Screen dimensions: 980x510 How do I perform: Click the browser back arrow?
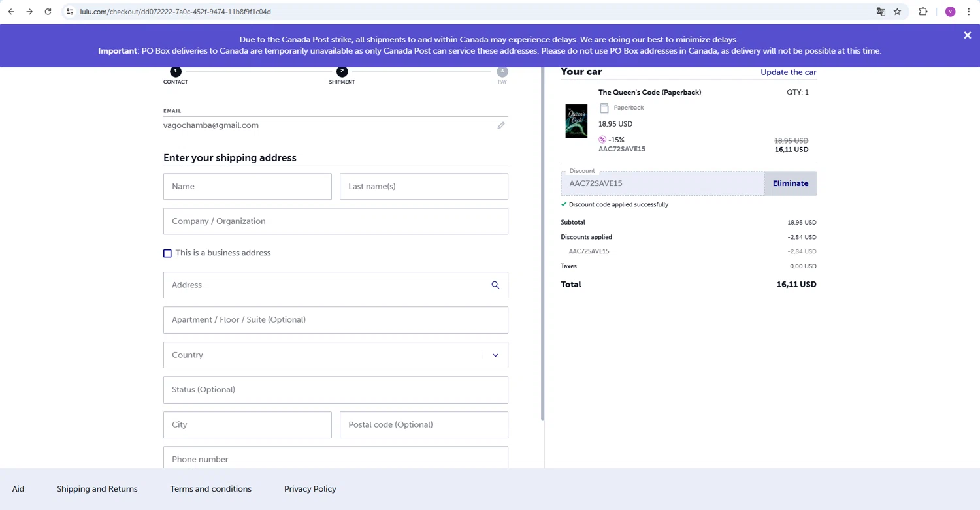[x=11, y=12]
